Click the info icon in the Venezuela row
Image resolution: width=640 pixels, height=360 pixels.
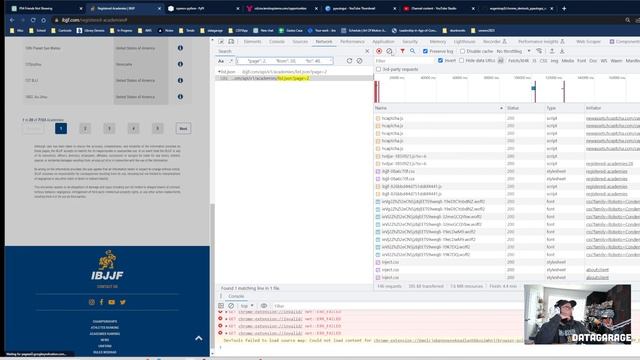coord(180,64)
